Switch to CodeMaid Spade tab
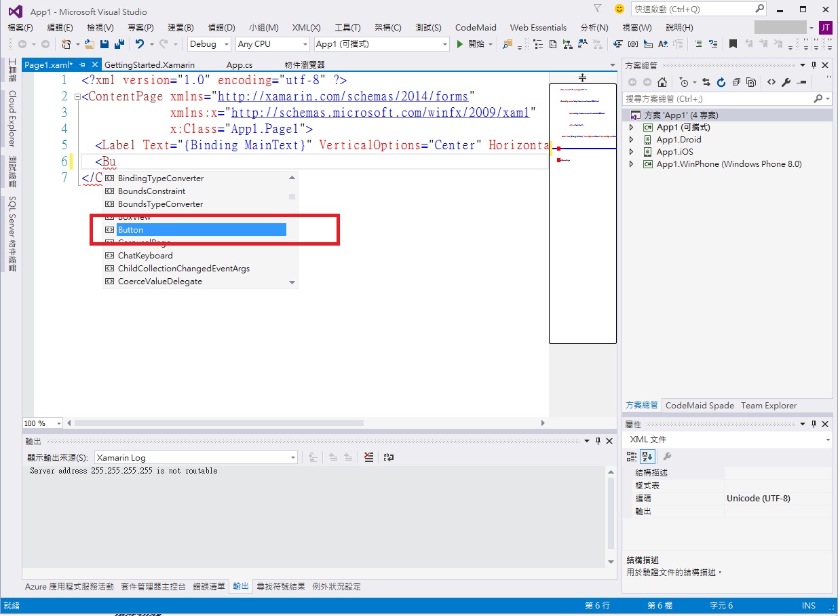The width and height of the screenshot is (840, 616). click(x=700, y=405)
